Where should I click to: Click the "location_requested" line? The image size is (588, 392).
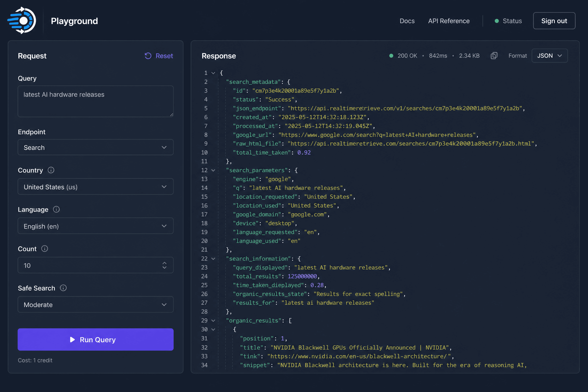[294, 197]
